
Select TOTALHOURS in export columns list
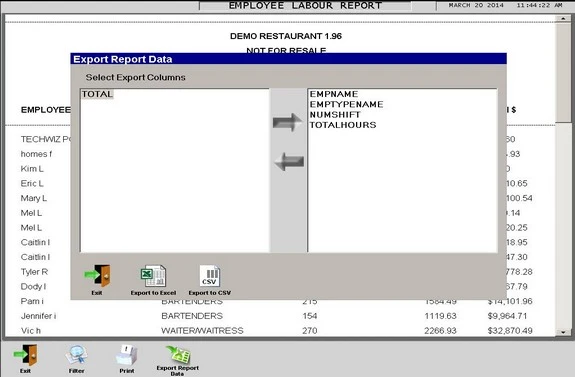343,125
